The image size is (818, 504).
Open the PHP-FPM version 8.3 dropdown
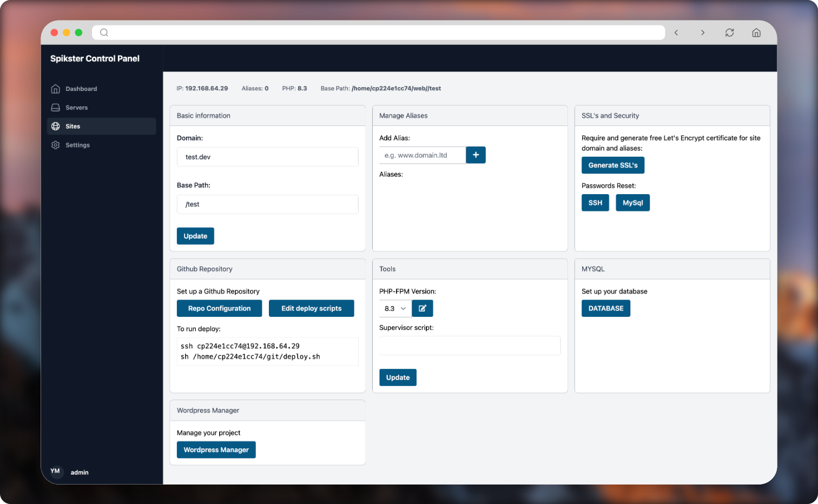[395, 308]
